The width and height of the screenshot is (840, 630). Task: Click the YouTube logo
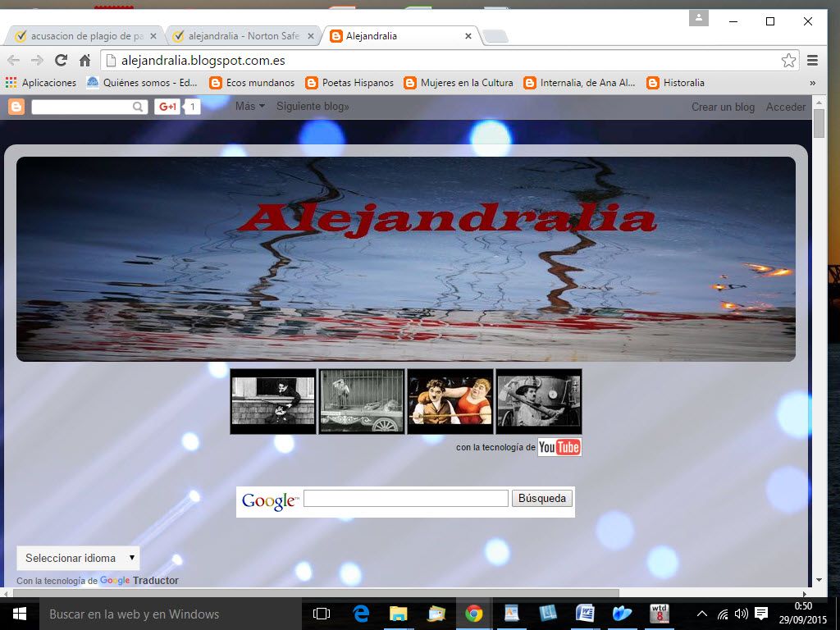click(x=559, y=447)
